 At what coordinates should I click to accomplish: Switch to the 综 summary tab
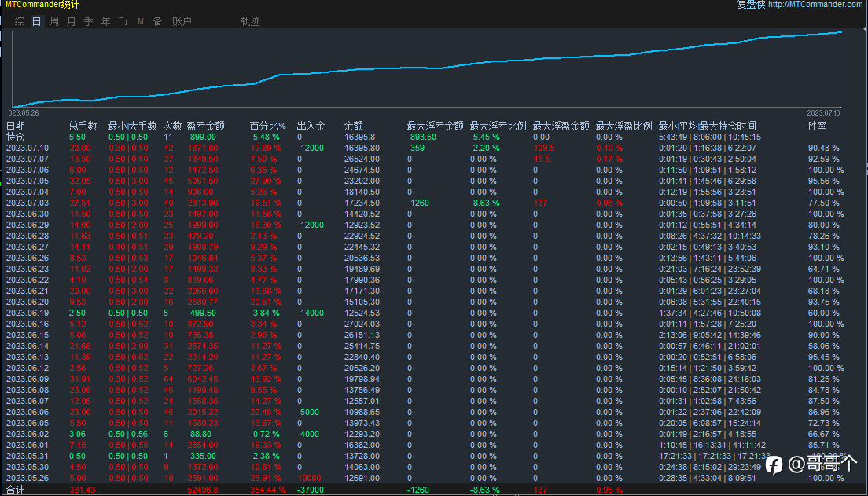pos(20,21)
